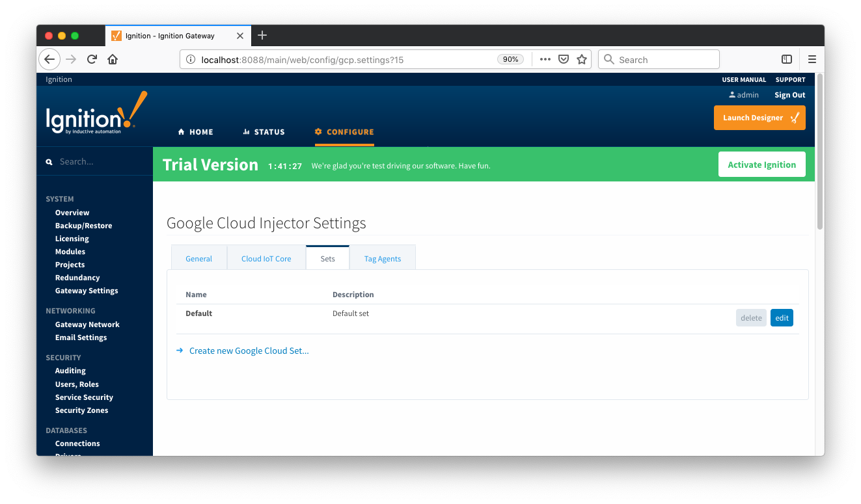The width and height of the screenshot is (861, 504).
Task: Toggle the browser sidebar icon
Action: click(787, 59)
